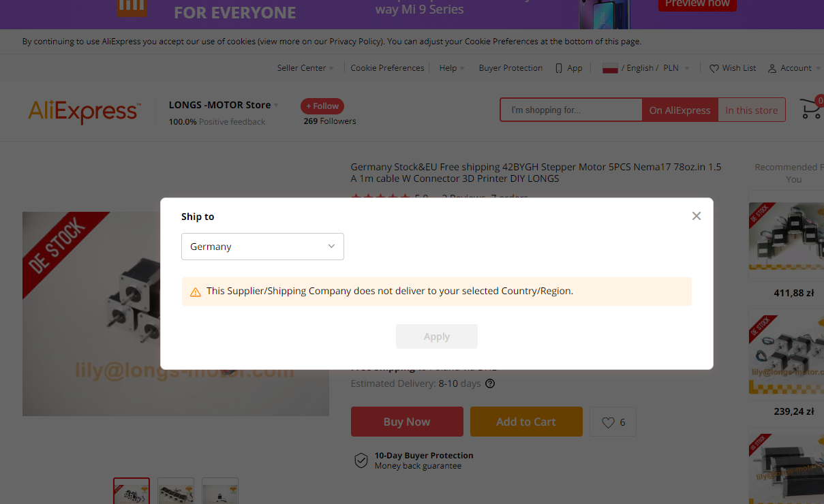Open the Account menu
The width and height of the screenshot is (824, 504).
point(794,68)
